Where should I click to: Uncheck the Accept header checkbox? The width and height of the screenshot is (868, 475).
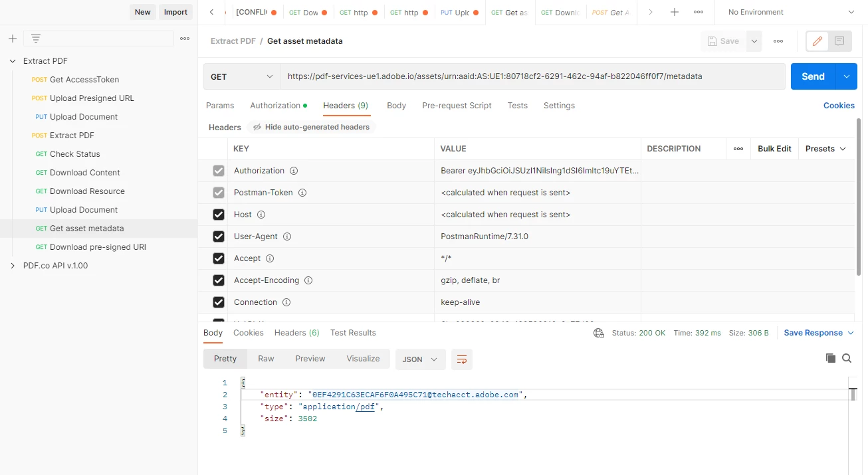(x=219, y=258)
